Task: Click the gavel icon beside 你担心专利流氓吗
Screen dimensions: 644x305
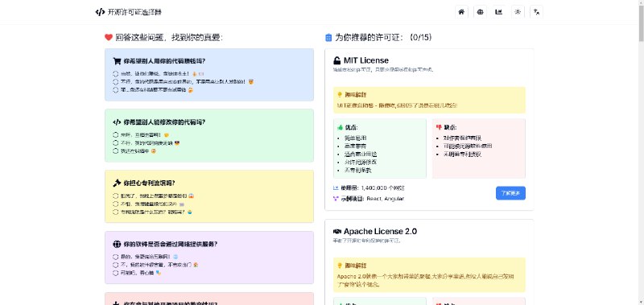Action: (x=117, y=183)
